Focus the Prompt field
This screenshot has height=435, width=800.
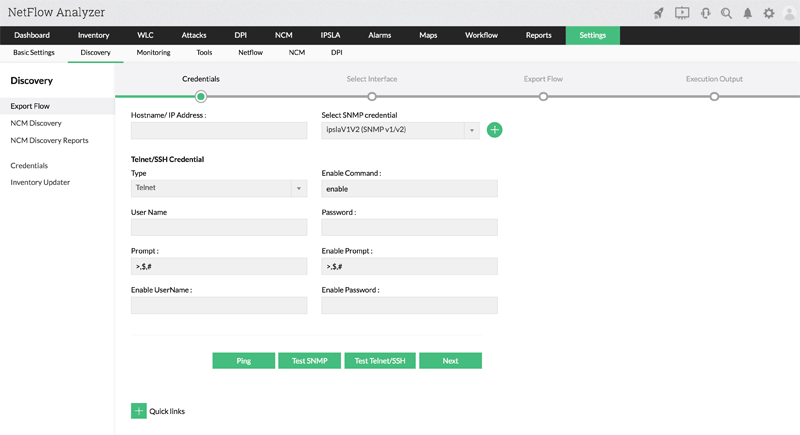tap(219, 266)
